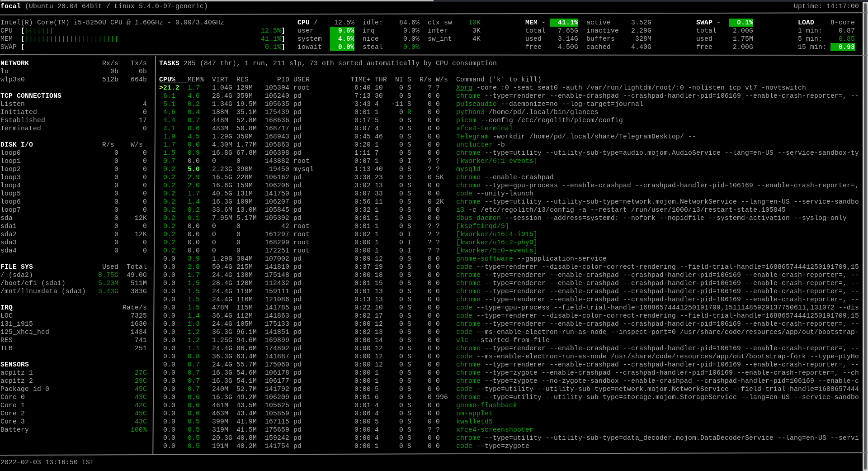Click the /boot/efi (sda1) filesystem row

[74, 283]
